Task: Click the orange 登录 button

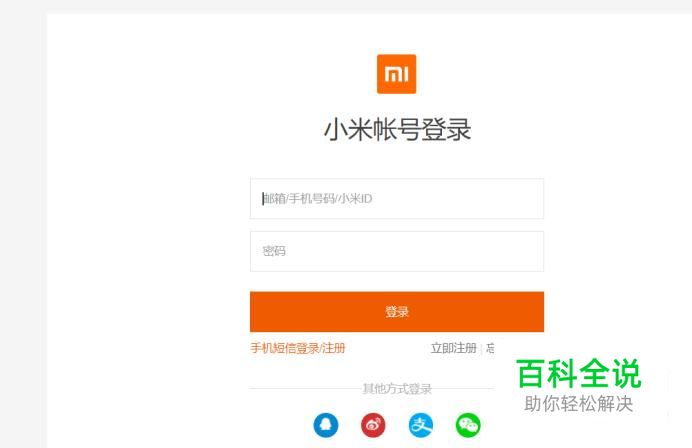Action: pos(397,312)
